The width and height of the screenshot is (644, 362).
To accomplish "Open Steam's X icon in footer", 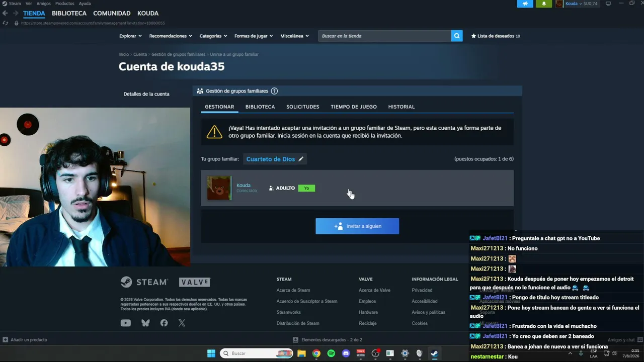I will [x=182, y=323].
